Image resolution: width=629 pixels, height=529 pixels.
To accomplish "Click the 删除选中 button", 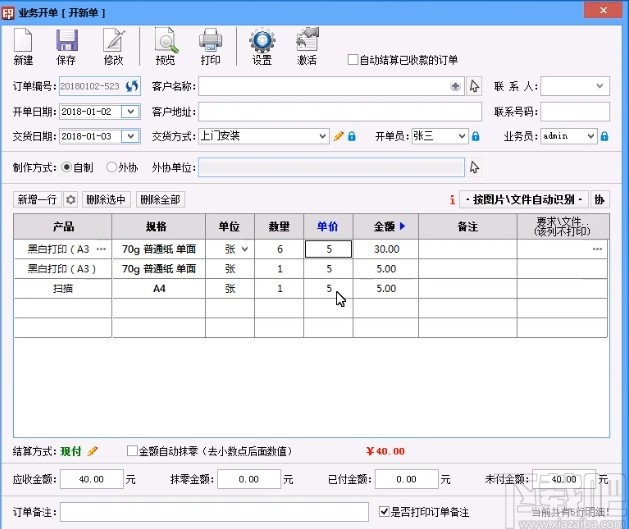I will [x=106, y=199].
